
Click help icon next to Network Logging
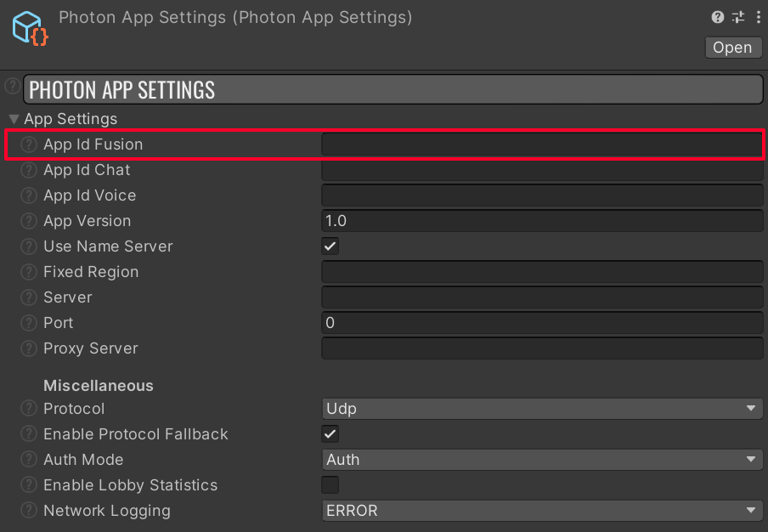(x=29, y=511)
